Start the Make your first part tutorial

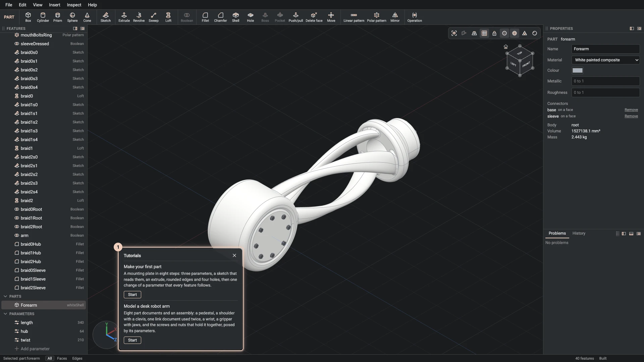pyautogui.click(x=132, y=295)
